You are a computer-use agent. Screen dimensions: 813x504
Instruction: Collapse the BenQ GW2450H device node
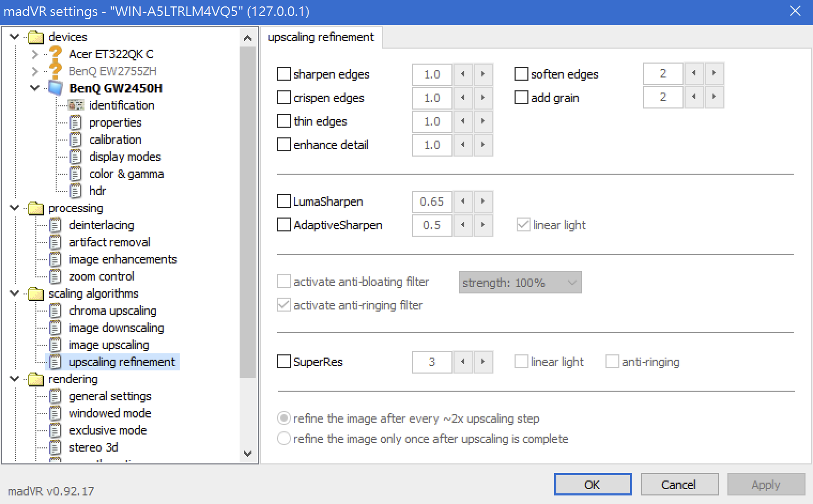(35, 88)
